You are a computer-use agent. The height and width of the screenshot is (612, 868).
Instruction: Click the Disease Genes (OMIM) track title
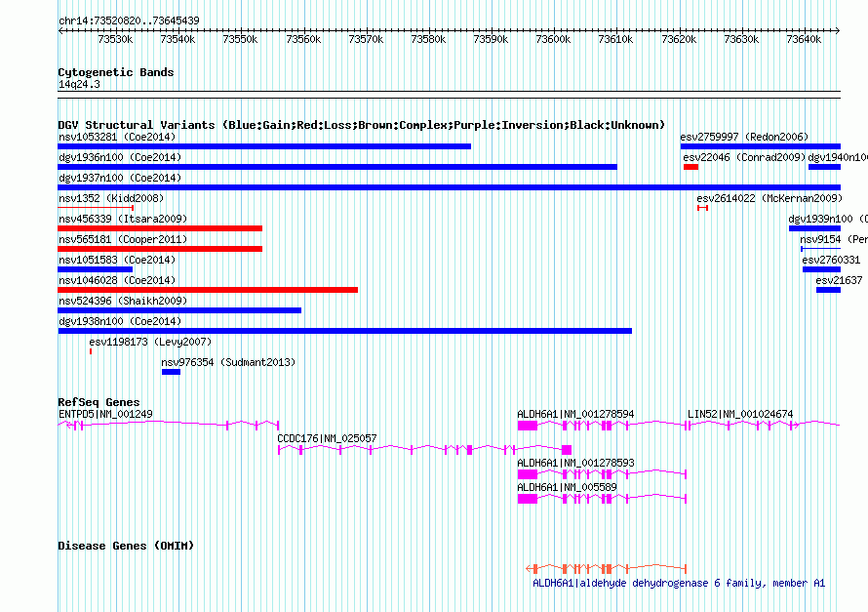(126, 546)
